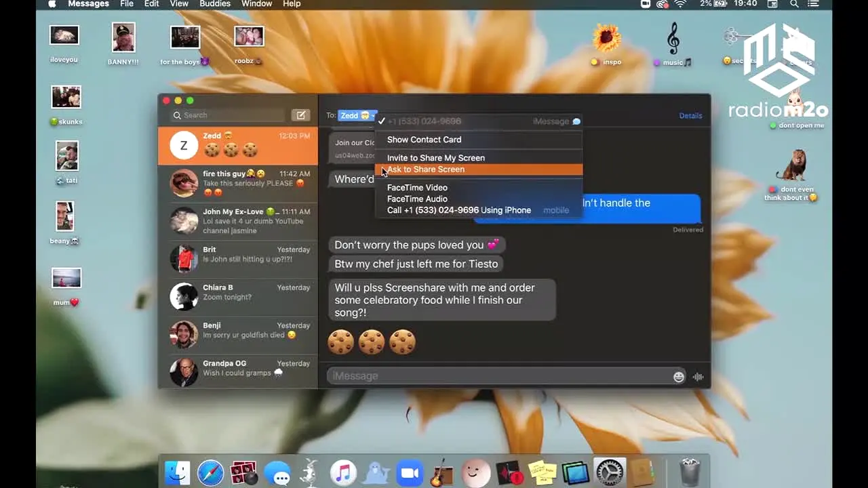Image resolution: width=868 pixels, height=488 pixels.
Task: Open the conversation with Brit
Action: pyautogui.click(x=238, y=260)
